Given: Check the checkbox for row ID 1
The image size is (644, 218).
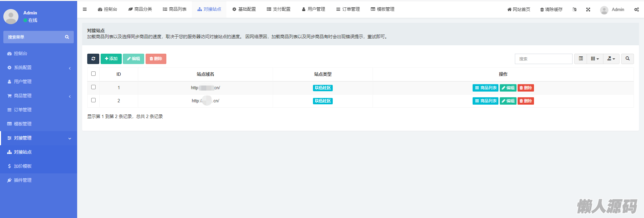Looking at the screenshot, I should [x=94, y=87].
